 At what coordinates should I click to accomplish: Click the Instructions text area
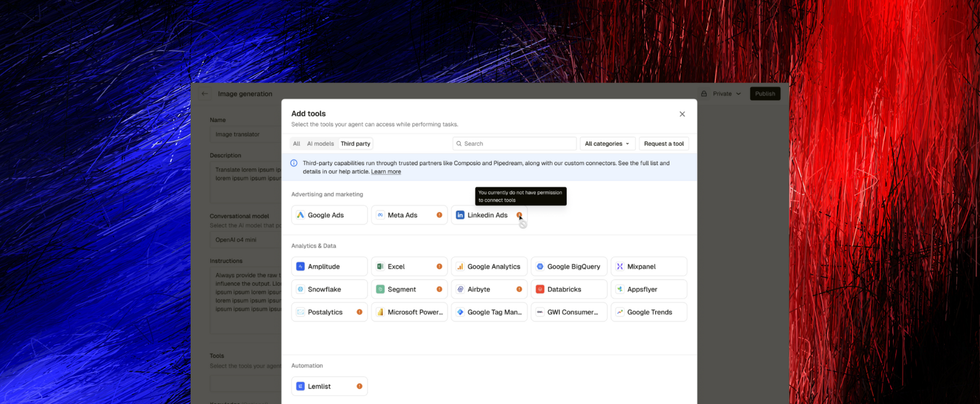[246, 301]
